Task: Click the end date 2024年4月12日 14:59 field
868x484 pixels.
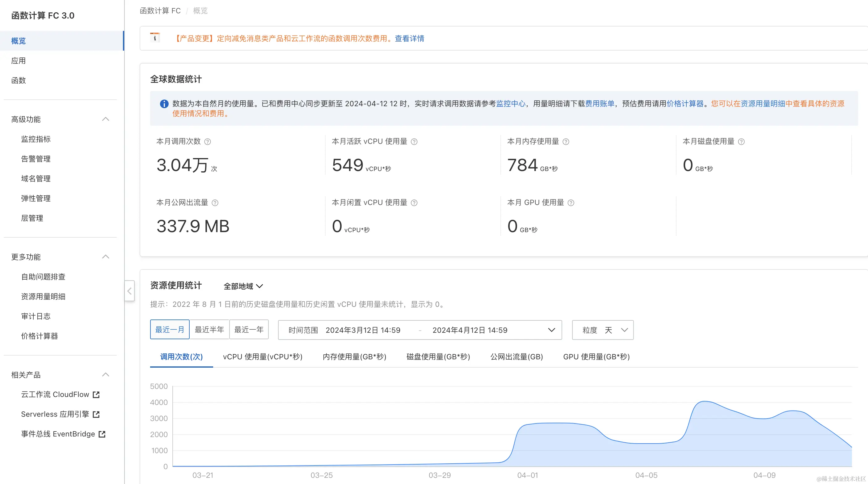Action: (x=470, y=330)
